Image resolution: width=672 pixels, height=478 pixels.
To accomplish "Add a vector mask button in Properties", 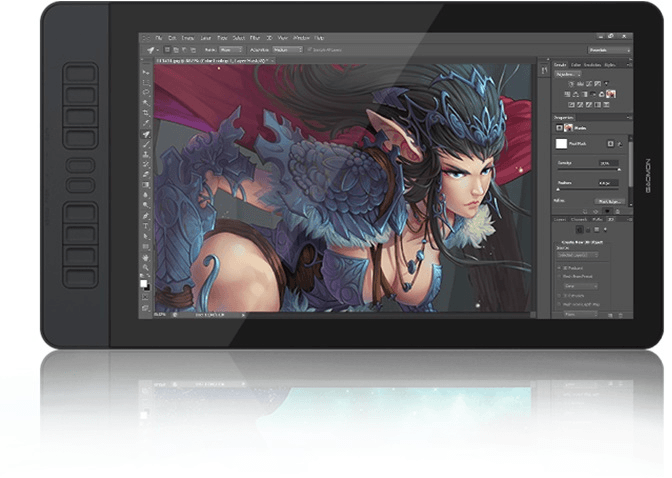I will (x=620, y=144).
